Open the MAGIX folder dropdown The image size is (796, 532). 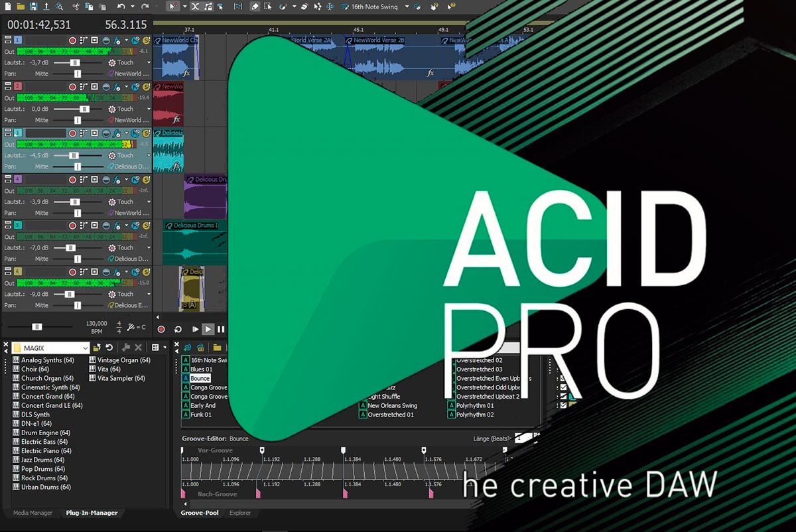tap(86, 348)
